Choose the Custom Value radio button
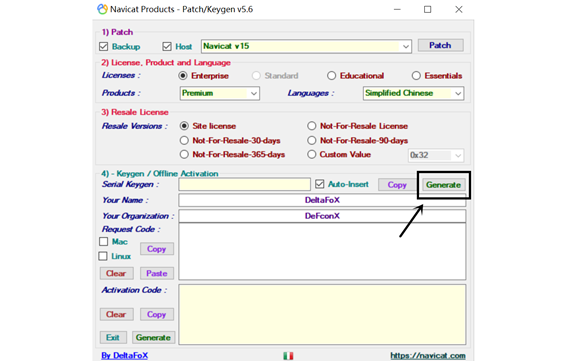 point(312,155)
